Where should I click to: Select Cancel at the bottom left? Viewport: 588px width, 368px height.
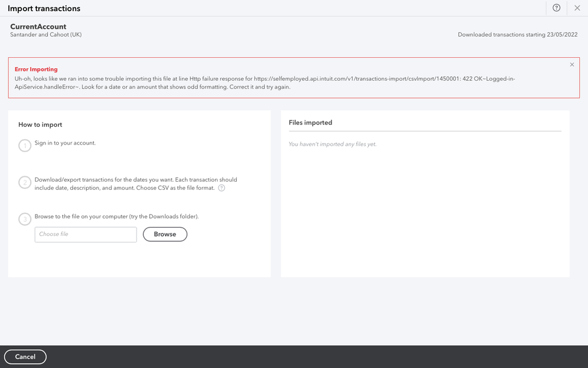25,357
